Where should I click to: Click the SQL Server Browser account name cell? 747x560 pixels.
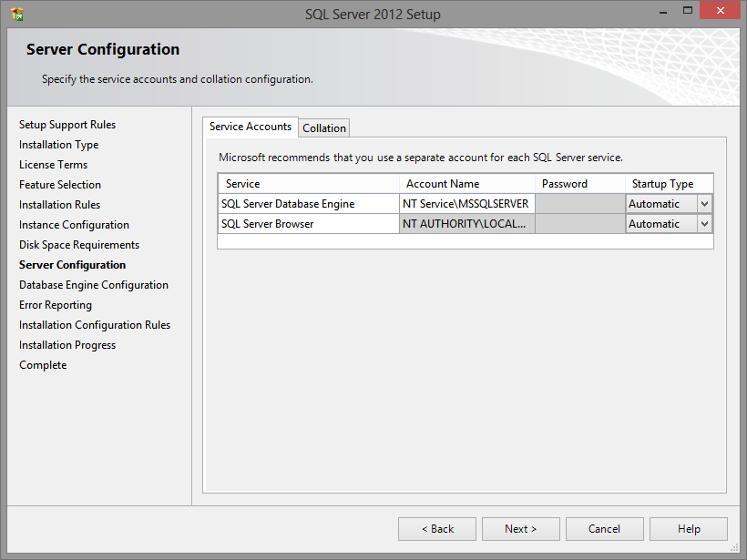pyautogui.click(x=466, y=224)
